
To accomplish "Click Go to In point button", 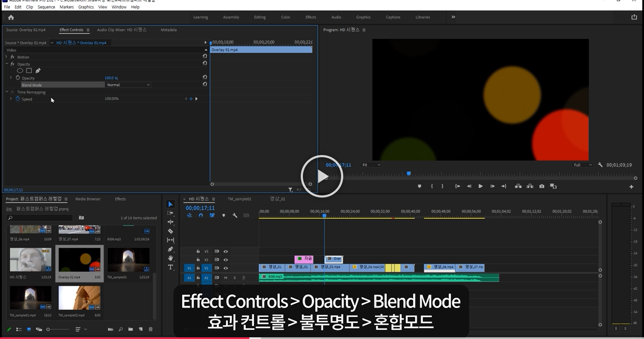I will (458, 186).
